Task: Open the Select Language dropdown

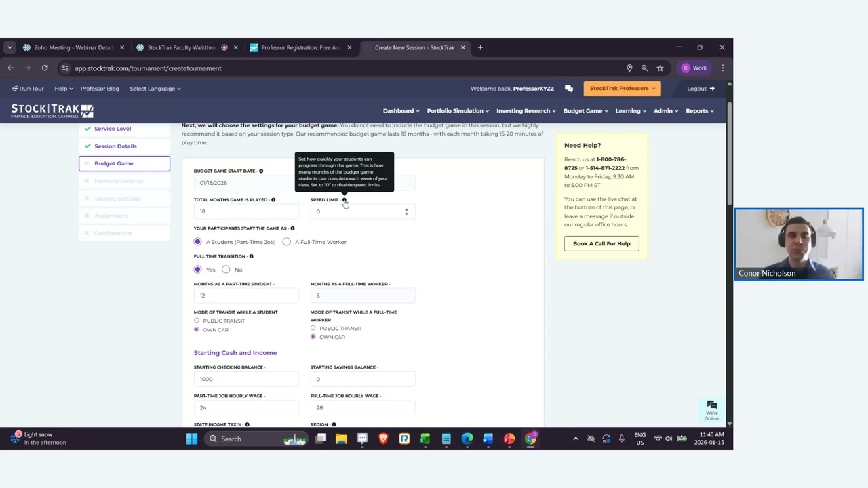Action: coord(155,89)
